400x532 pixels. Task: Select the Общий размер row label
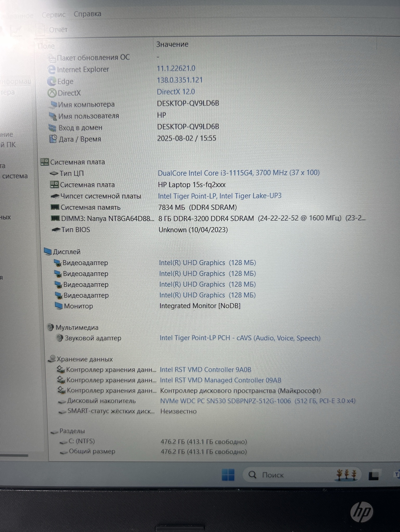pos(92,451)
